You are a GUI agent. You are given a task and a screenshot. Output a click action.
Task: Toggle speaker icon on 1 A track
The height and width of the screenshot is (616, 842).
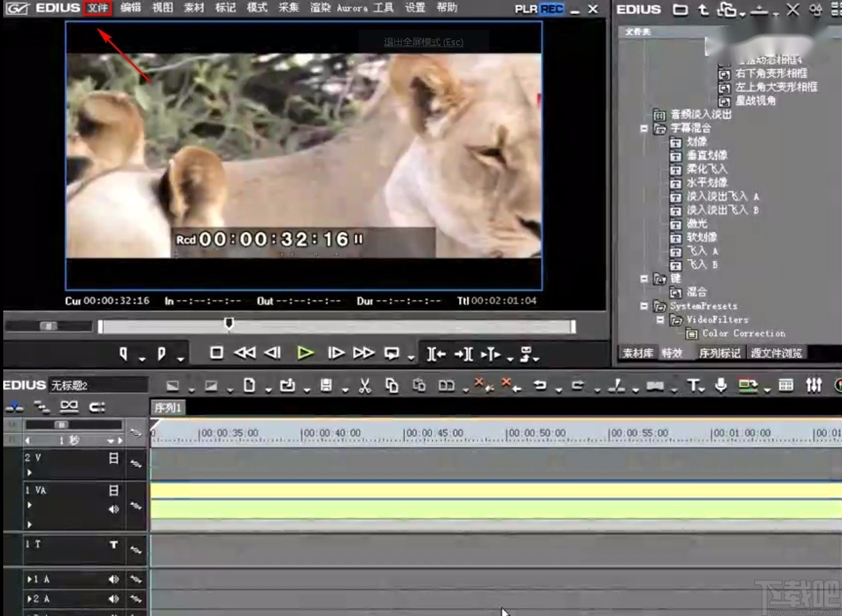[114, 579]
